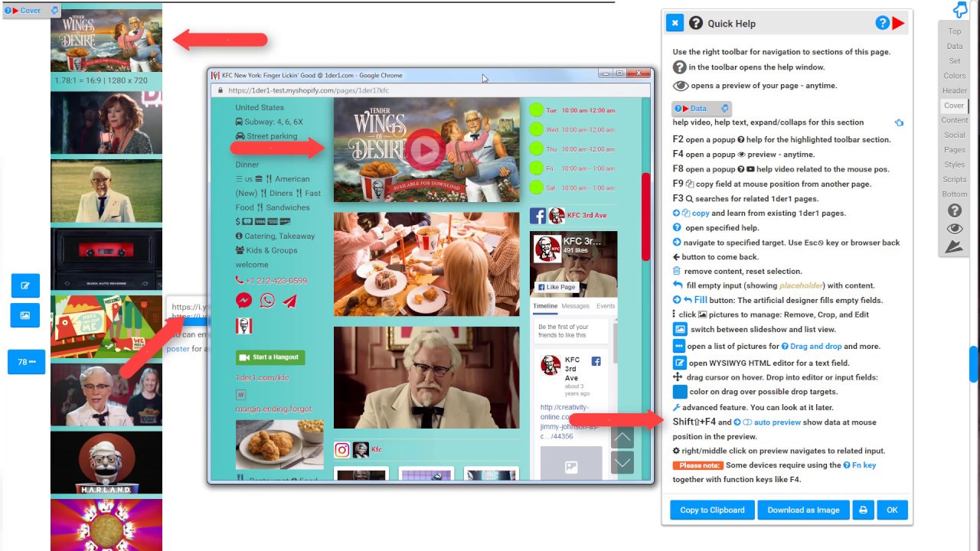Screen dimensions: 980x551
Task: Open KFC 3rd Ave Facebook link
Action: tap(586, 216)
